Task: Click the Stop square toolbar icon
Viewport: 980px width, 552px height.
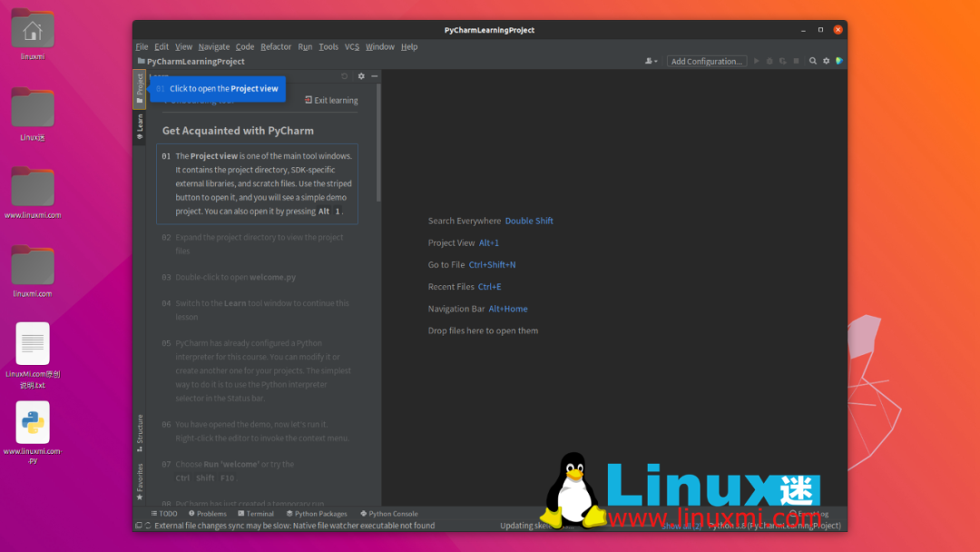Action: point(796,61)
